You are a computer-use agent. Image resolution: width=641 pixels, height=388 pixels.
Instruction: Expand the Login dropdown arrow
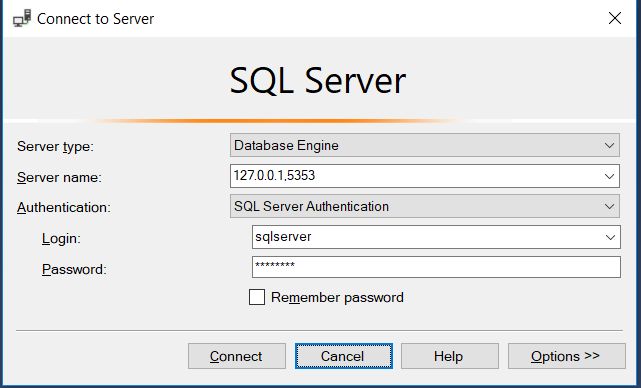610,237
